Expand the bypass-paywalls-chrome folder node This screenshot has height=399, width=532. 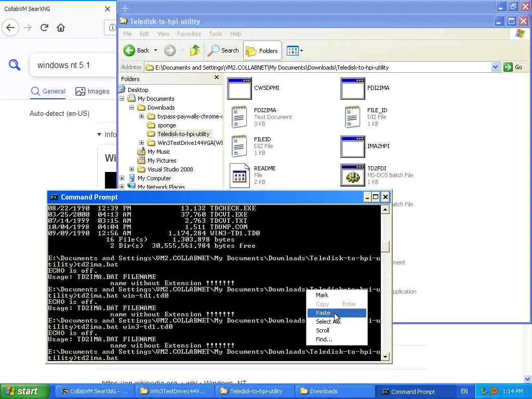(x=141, y=116)
